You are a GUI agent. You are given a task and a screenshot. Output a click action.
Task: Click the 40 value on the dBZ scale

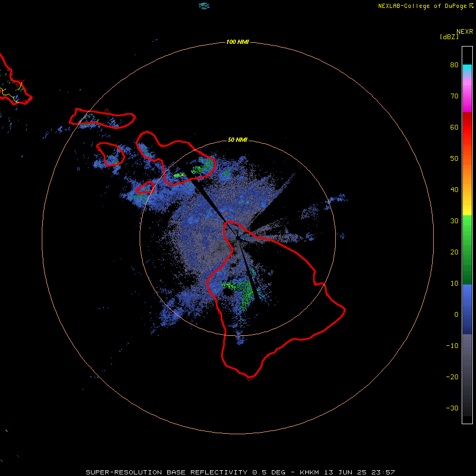click(454, 190)
